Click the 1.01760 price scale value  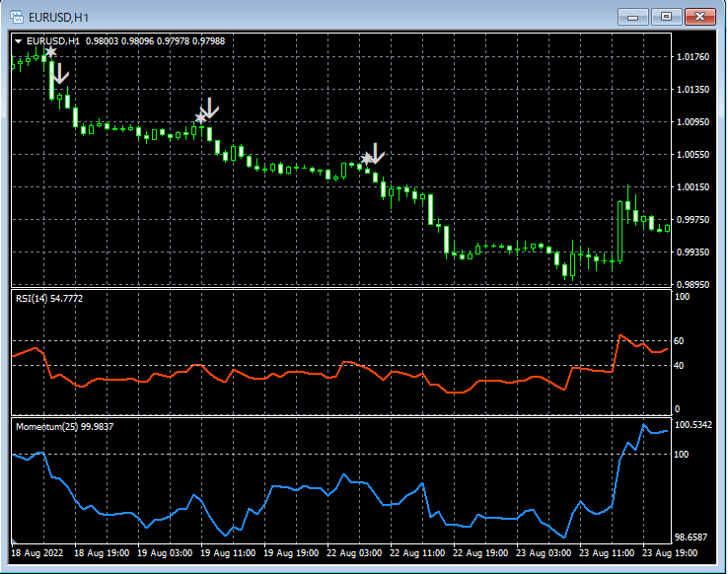(692, 57)
